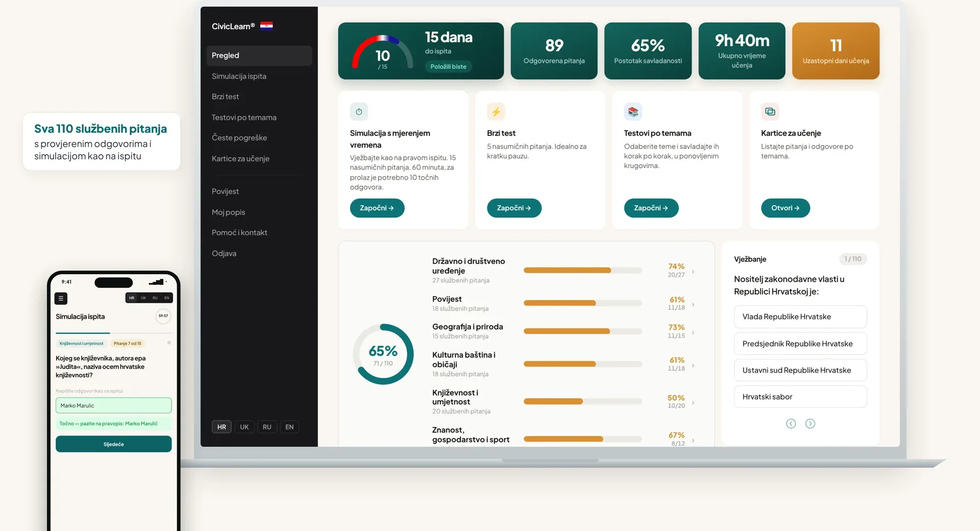This screenshot has width=980, height=531.
Task: Open the Geografija i priroda row chevron
Action: [693, 332]
